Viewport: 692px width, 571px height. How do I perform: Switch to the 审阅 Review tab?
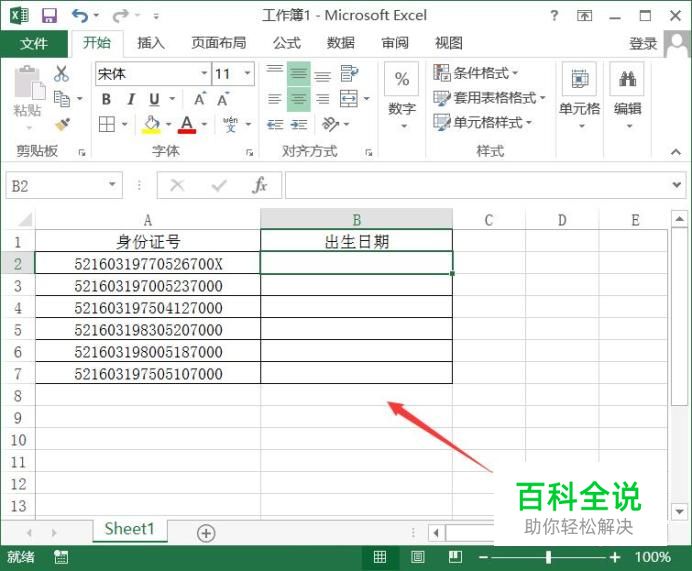(x=395, y=43)
